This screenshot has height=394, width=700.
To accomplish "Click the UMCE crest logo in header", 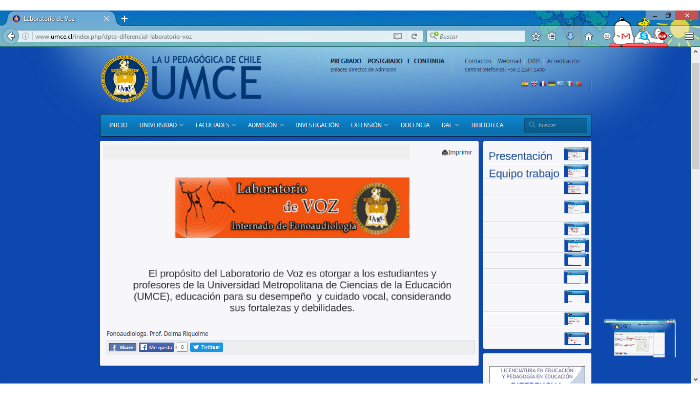I will 125,79.
